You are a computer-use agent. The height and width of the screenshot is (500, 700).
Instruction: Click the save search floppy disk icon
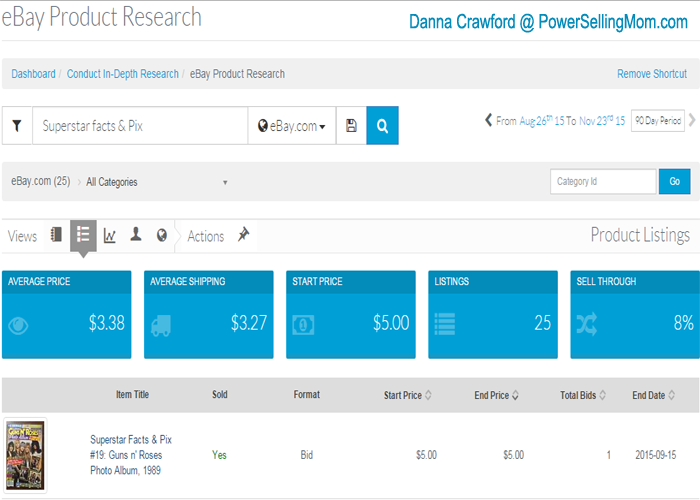click(x=351, y=127)
